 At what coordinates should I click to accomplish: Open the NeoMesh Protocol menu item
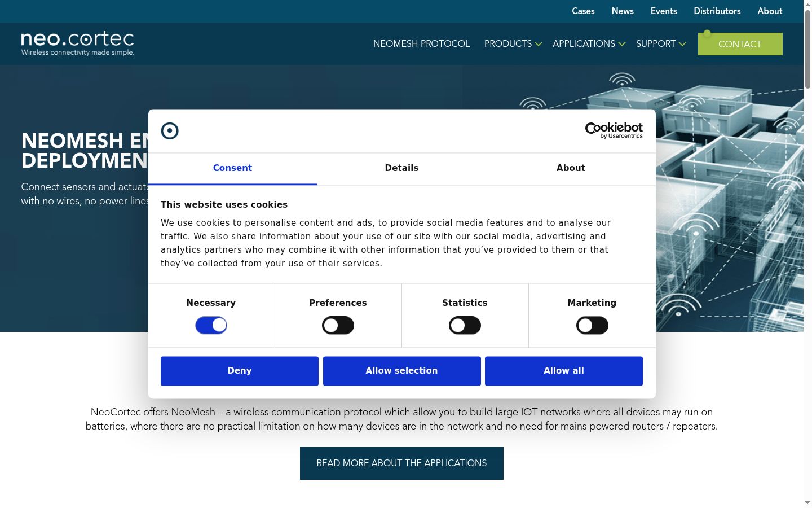click(x=421, y=44)
